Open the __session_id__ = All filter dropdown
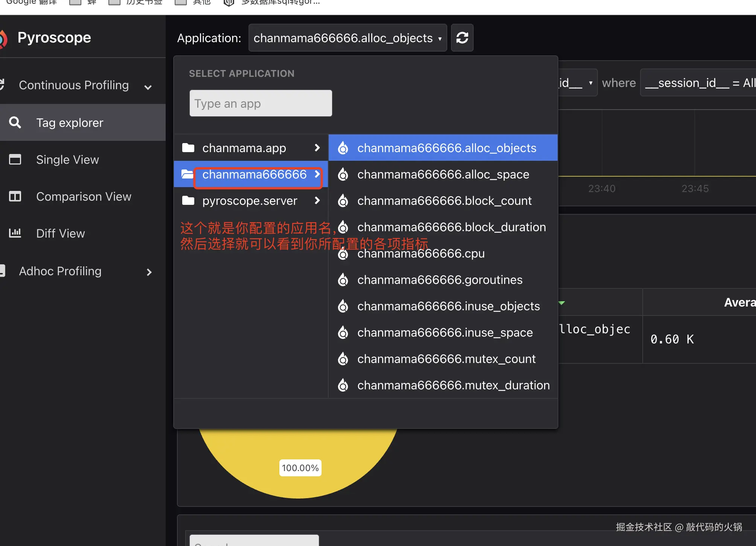Screen dimensions: 756x546 pyautogui.click(x=700, y=83)
